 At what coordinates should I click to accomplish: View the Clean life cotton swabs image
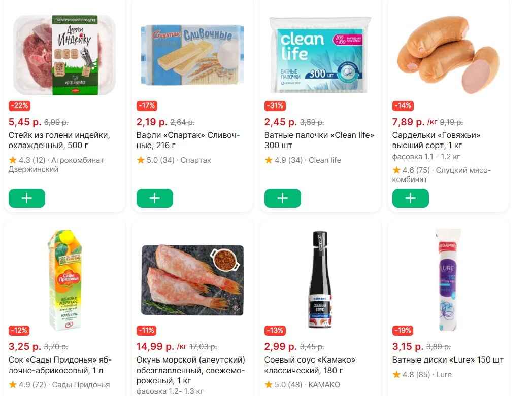tap(320, 55)
